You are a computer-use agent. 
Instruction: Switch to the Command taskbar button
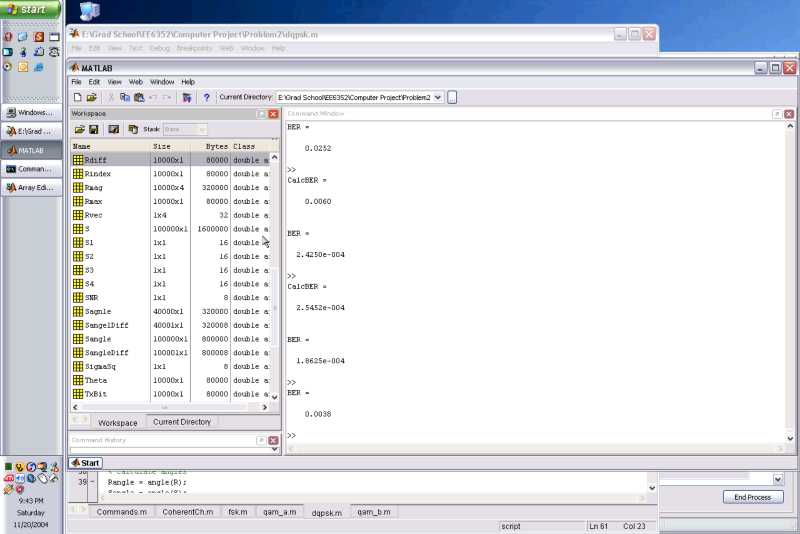pos(31,169)
